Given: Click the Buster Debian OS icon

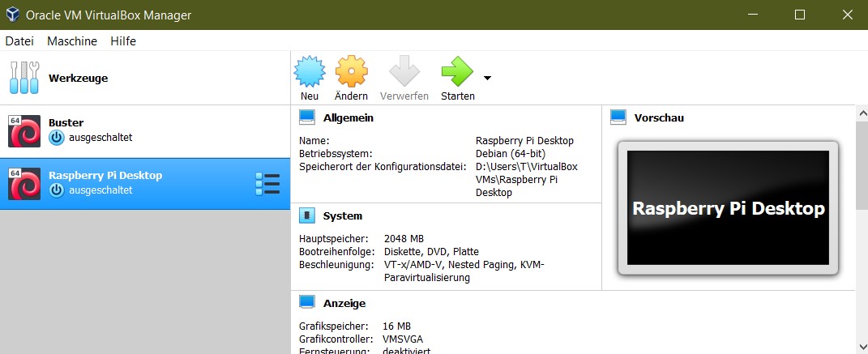Looking at the screenshot, I should tap(24, 131).
